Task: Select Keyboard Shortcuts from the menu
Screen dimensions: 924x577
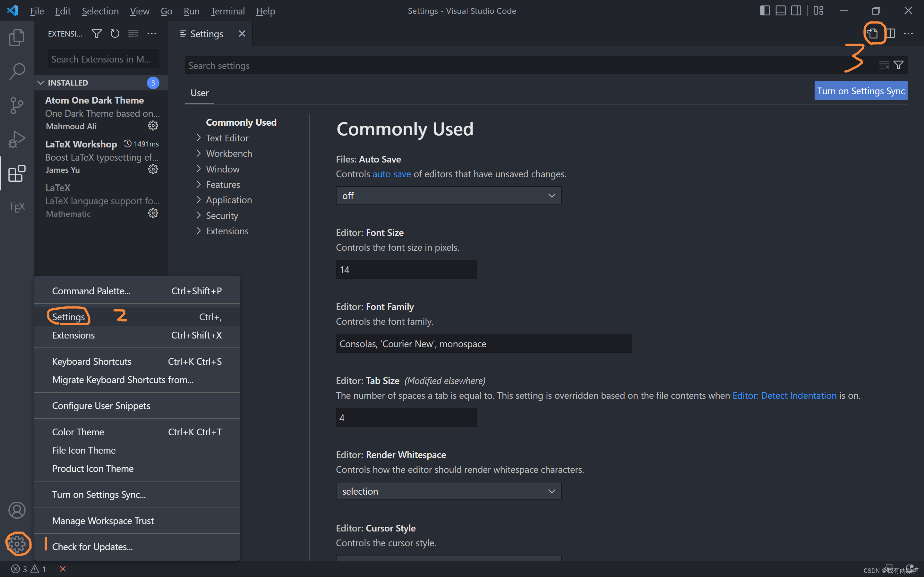Action: tap(92, 361)
